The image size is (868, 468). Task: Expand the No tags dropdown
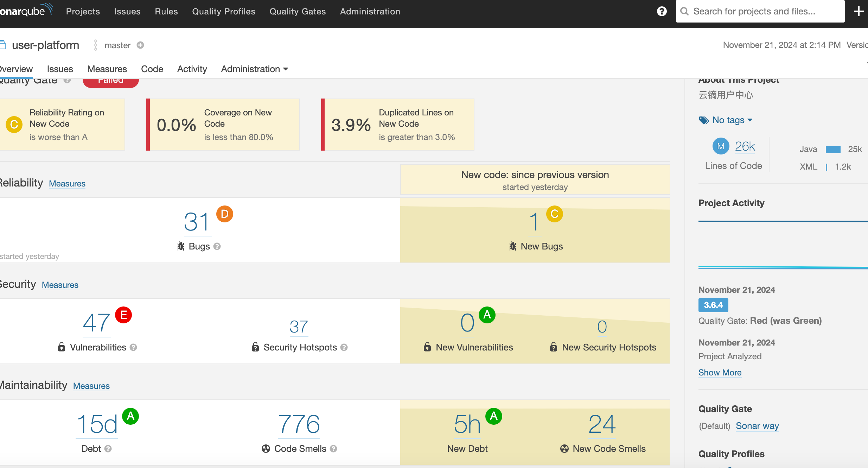(733, 120)
